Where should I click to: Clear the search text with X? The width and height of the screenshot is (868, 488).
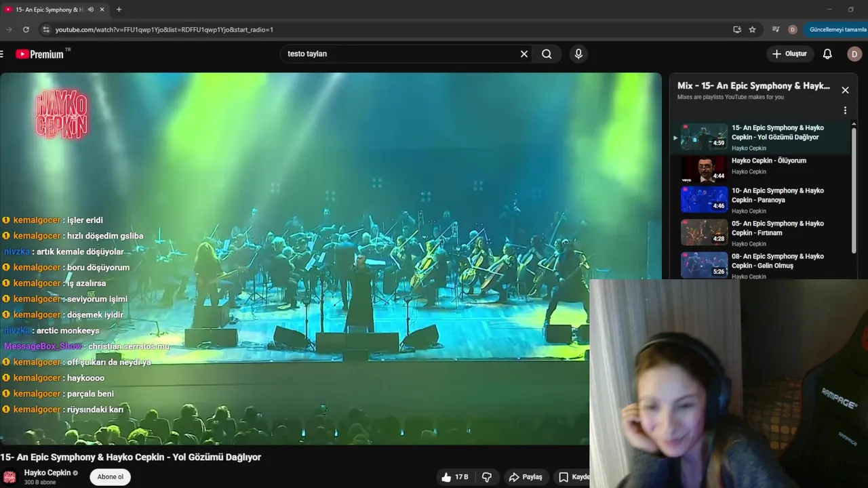524,54
